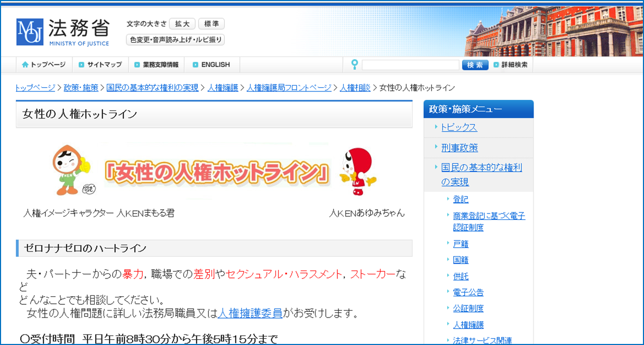The width and height of the screenshot is (644, 345).
Task: Open 法律サービス関連 in the sidebar submenu
Action: 482,340
